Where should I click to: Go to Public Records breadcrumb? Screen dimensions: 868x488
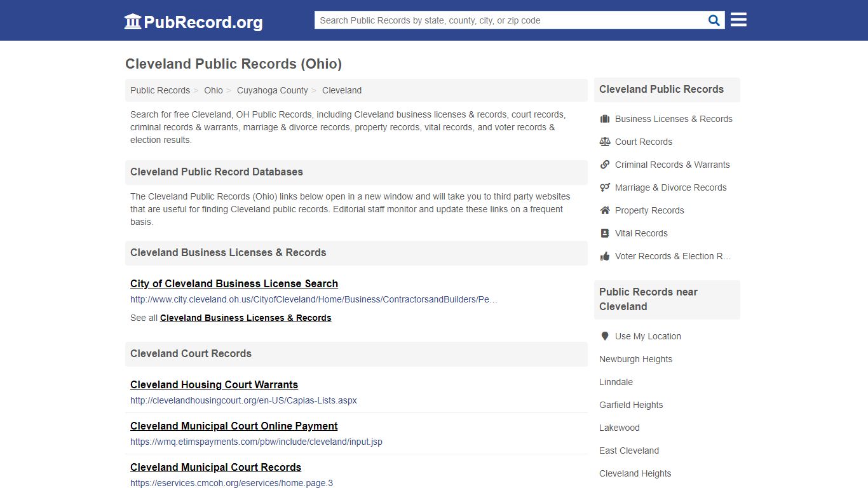tap(160, 90)
